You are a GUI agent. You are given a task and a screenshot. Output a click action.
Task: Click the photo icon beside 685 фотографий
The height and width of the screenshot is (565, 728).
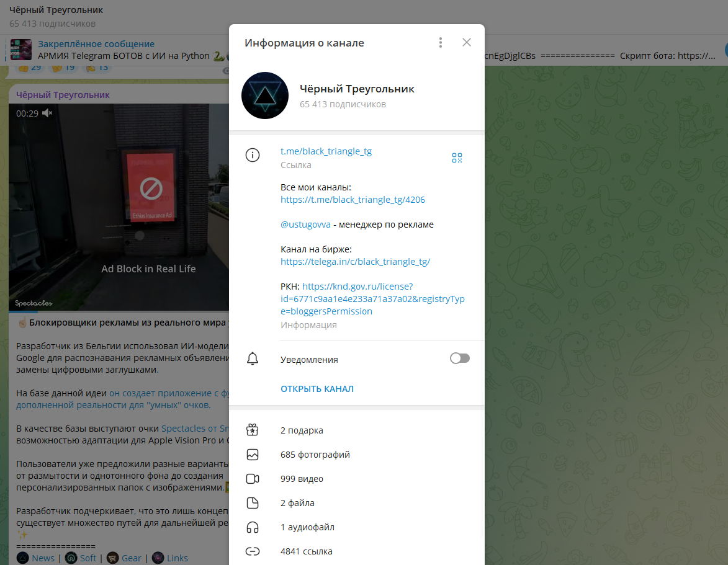(253, 455)
